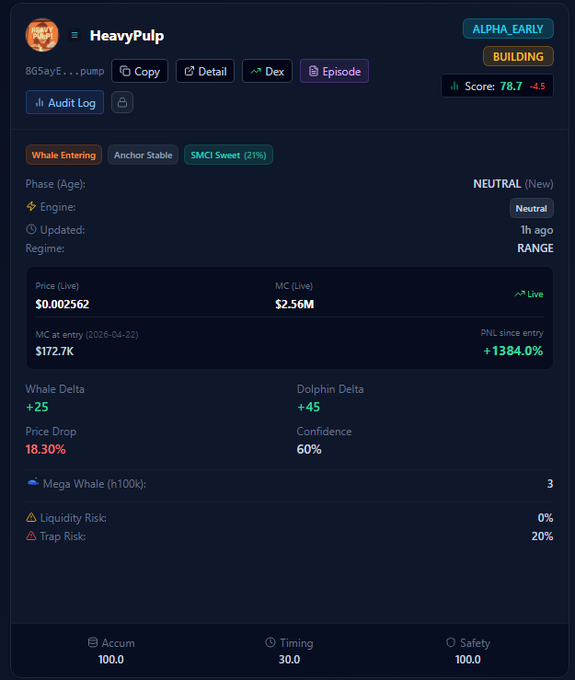Click the Timing score 30.0
Viewport: 575px width, 680px height.
click(289, 659)
